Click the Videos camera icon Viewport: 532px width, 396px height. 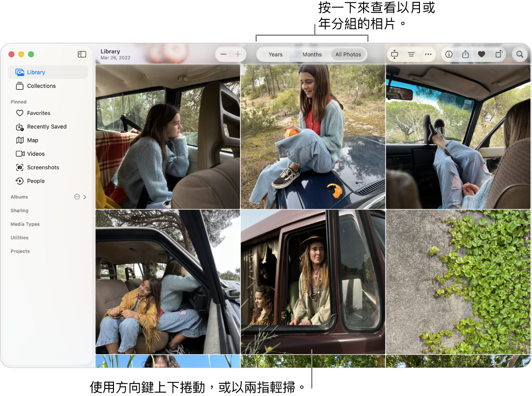coord(20,154)
